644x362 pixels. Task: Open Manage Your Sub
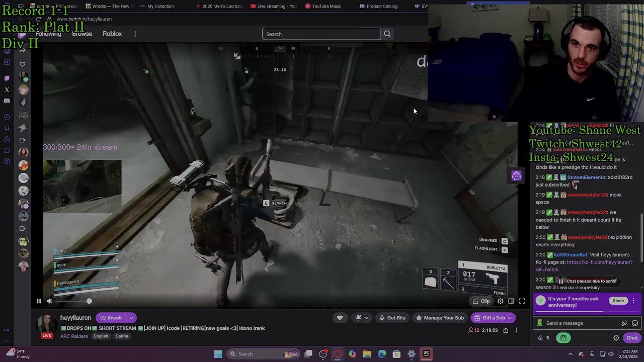(440, 318)
